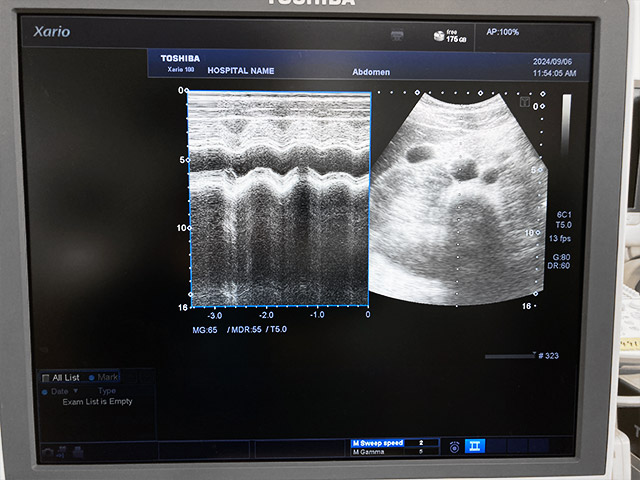Click the M-mode depth marker 5
640x480 pixels.
[182, 160]
